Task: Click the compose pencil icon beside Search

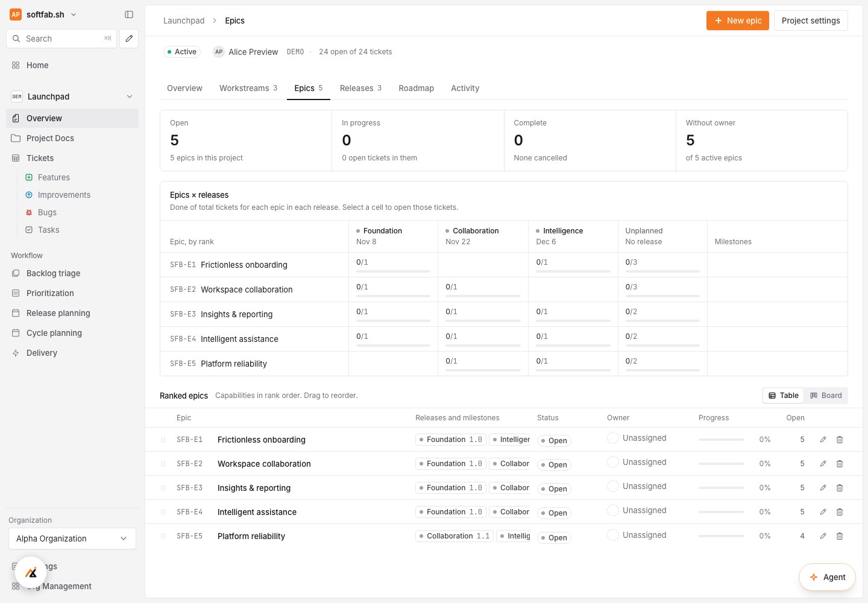Action: coord(129,39)
